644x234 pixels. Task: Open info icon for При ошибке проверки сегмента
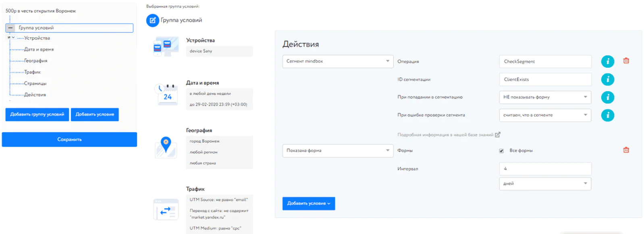(607, 115)
